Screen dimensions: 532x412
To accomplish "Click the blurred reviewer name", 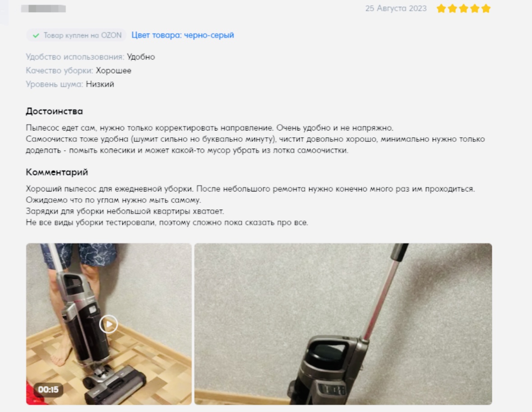I will click(x=43, y=9).
